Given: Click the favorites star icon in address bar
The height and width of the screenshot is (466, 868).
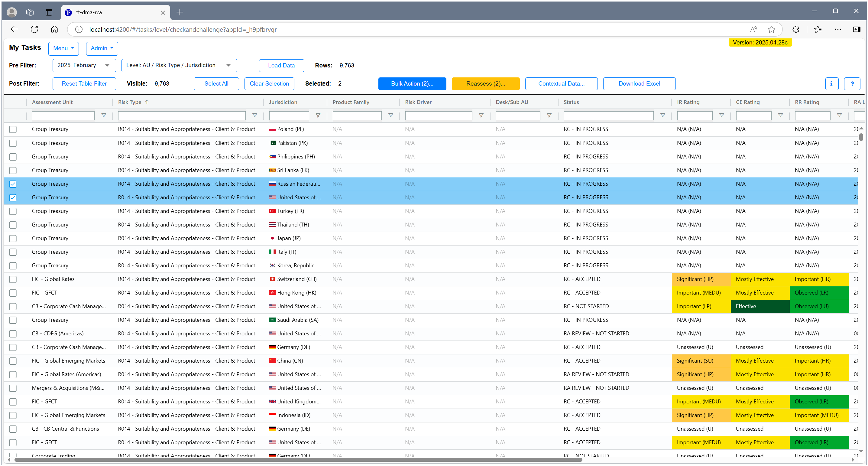Looking at the screenshot, I should click(x=771, y=29).
